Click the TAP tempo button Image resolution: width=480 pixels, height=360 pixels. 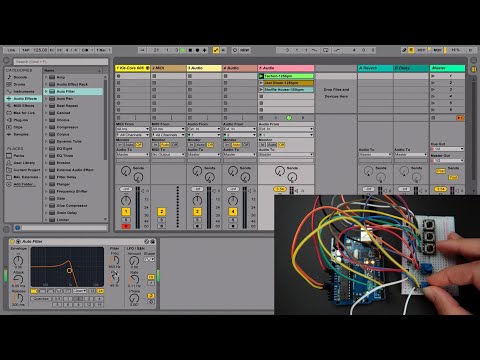click(26, 50)
